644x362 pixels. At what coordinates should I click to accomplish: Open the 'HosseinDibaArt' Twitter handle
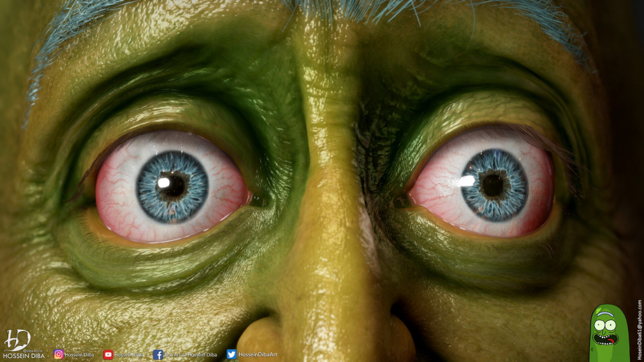258,354
